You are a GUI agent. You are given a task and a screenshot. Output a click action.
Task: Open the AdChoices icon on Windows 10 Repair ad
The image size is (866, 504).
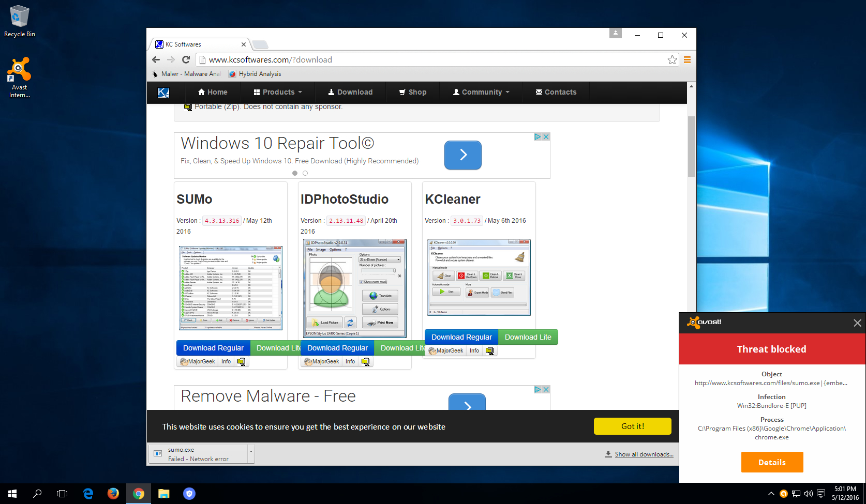click(537, 136)
